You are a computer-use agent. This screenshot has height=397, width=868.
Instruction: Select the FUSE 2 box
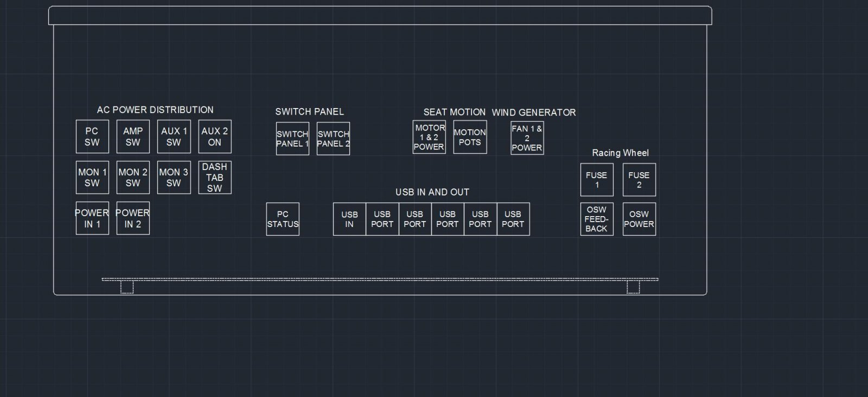(639, 180)
